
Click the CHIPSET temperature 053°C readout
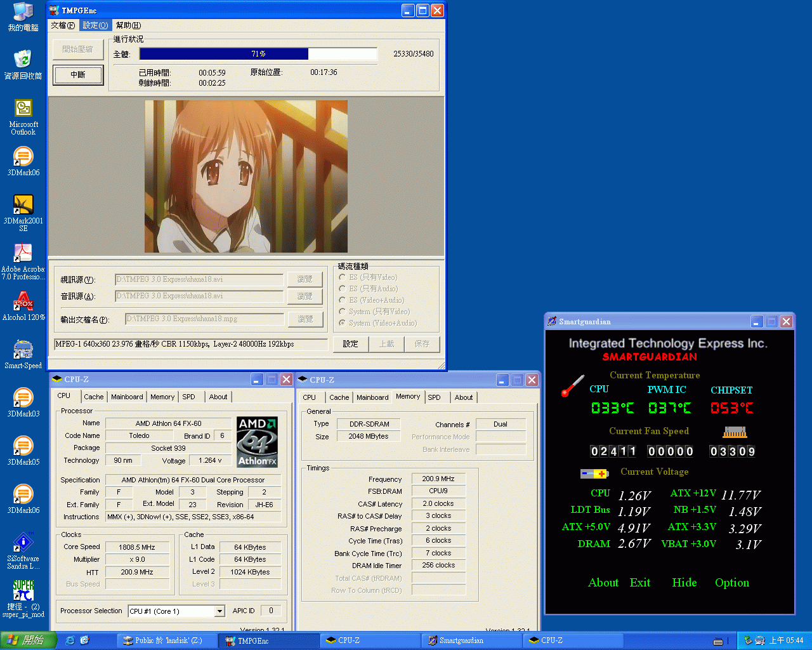pos(732,408)
